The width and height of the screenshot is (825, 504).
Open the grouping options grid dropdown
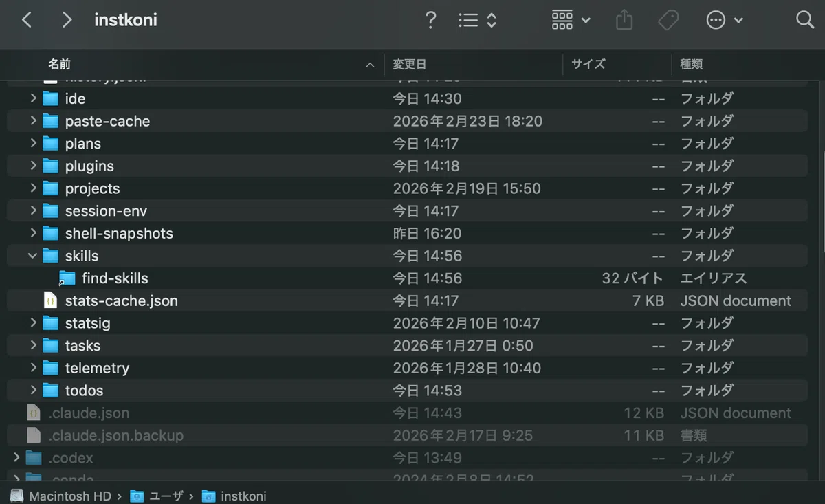click(571, 20)
